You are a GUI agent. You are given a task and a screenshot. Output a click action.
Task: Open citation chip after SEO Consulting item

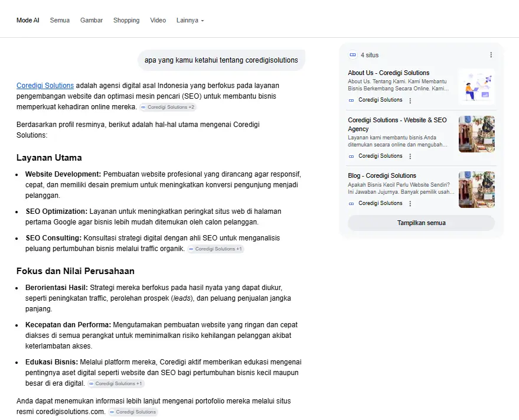click(216, 249)
